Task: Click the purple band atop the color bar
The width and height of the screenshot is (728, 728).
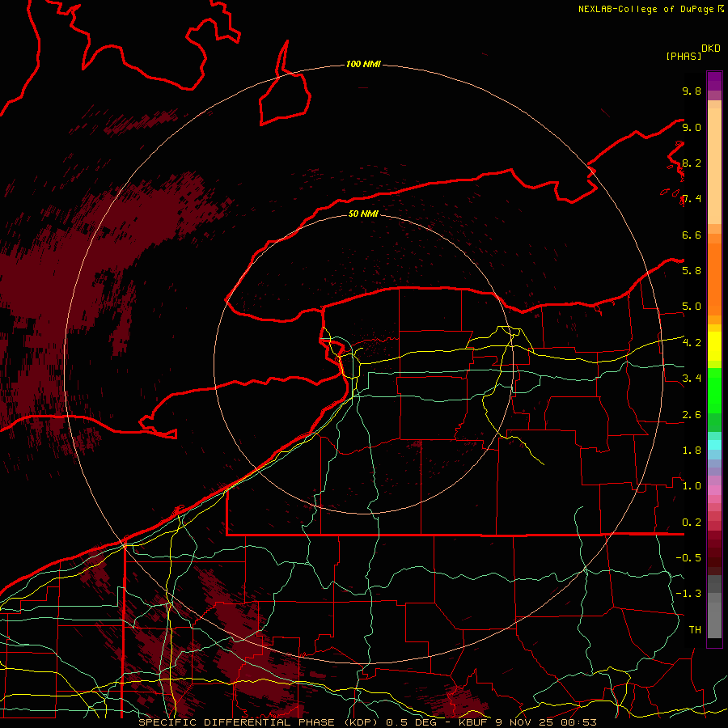Action: 714,81
